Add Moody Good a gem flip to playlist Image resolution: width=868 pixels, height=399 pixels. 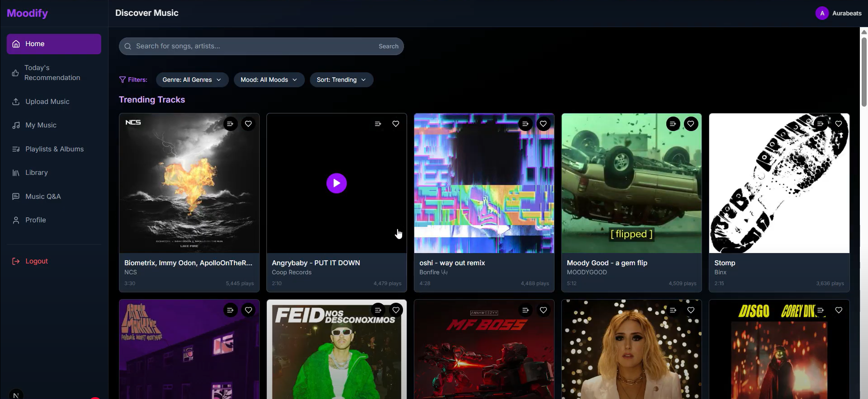(673, 124)
